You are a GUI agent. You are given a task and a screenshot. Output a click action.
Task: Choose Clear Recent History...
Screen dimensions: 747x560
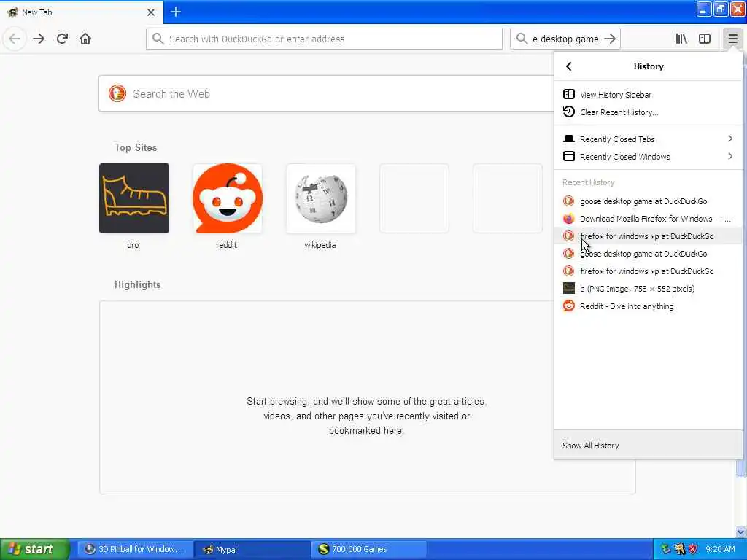649,112
